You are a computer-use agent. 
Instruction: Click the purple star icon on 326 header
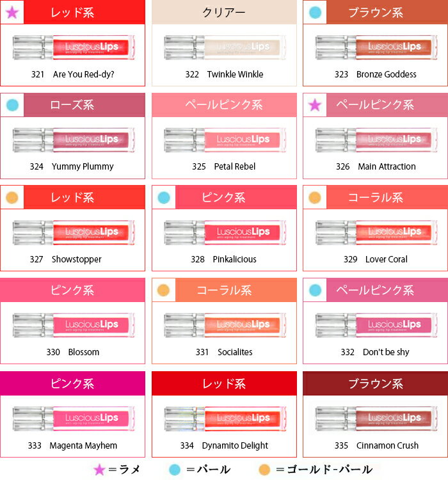[x=314, y=104]
